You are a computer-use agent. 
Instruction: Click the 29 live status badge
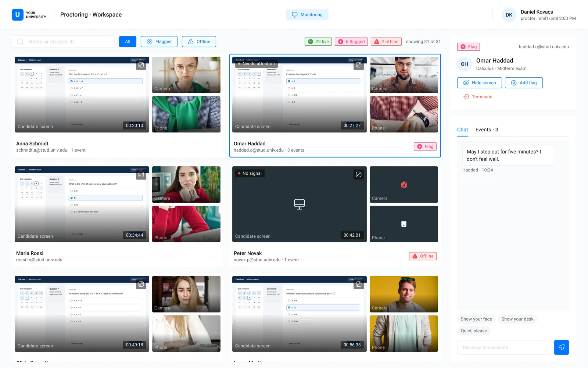click(318, 42)
